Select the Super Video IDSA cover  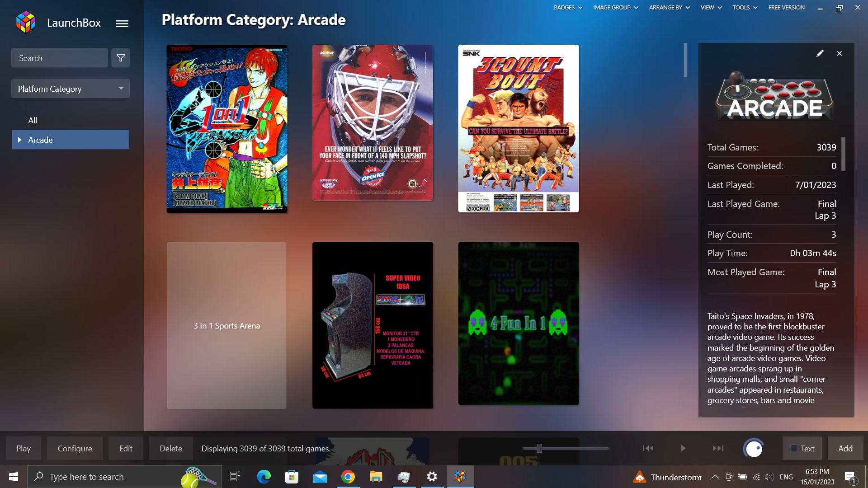(x=373, y=325)
